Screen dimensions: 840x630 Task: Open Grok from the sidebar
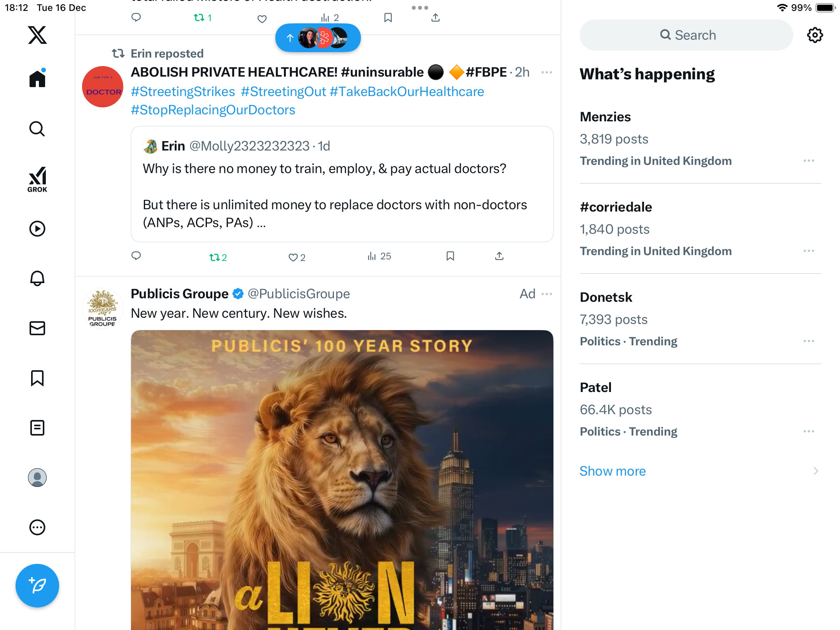pos(37,180)
